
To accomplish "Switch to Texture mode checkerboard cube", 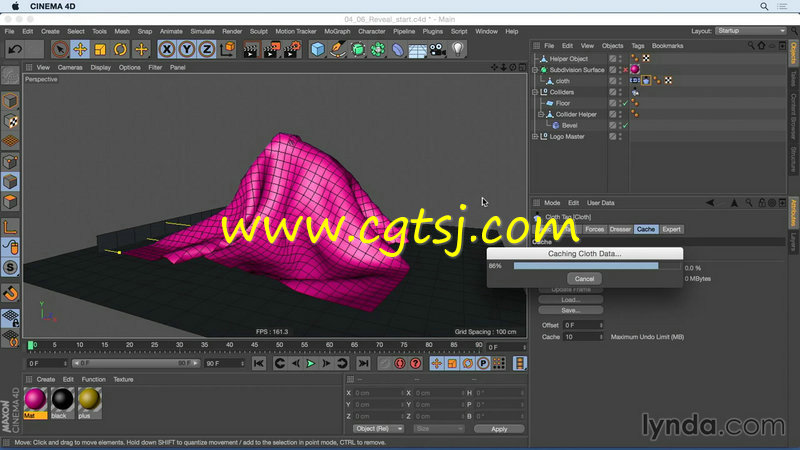I will pos(10,121).
